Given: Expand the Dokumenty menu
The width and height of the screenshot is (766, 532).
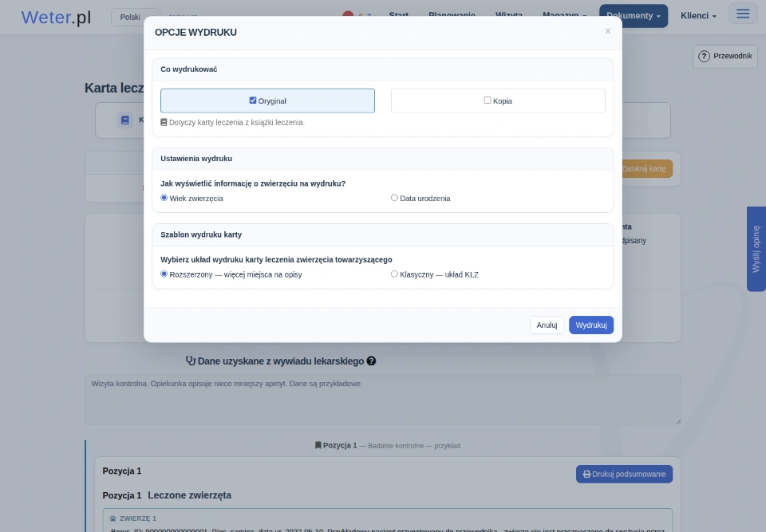Looking at the screenshot, I should 633,16.
